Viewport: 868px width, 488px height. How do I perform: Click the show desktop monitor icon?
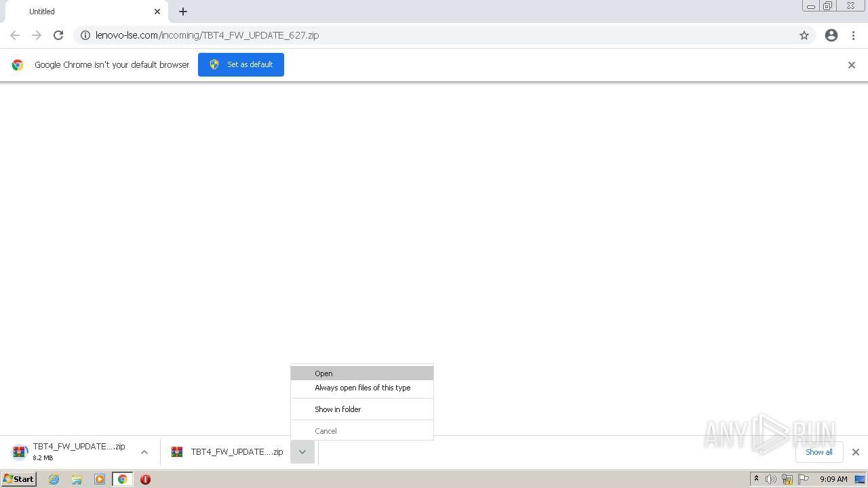(860, 479)
